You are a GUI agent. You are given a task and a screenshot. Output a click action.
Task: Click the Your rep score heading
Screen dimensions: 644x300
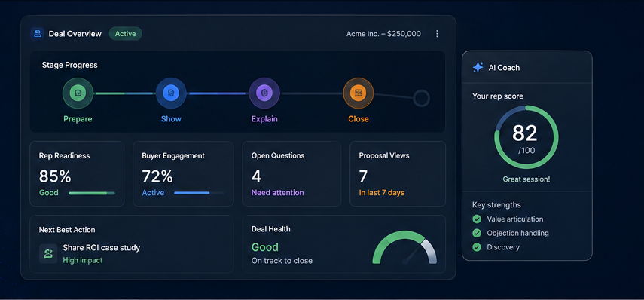click(498, 96)
